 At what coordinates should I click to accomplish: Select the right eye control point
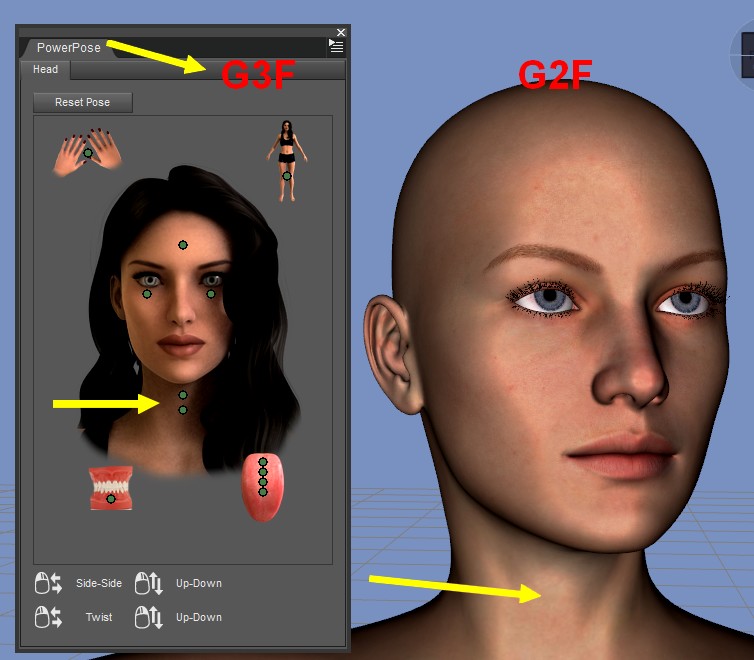211,294
